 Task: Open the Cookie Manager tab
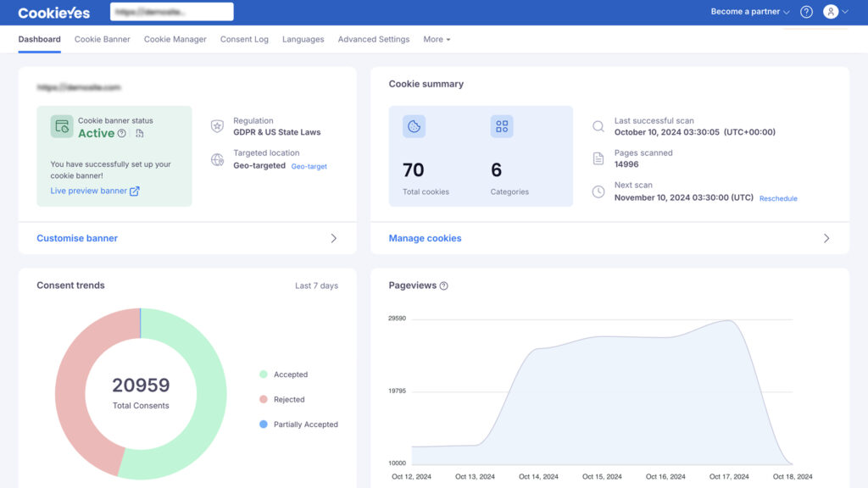click(x=175, y=40)
